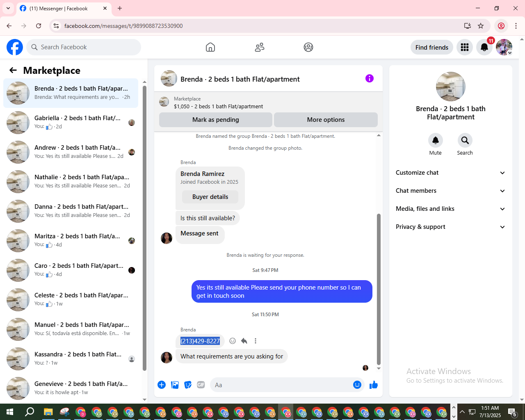
Task: Click the conversation list scrollbar
Action: (144, 228)
